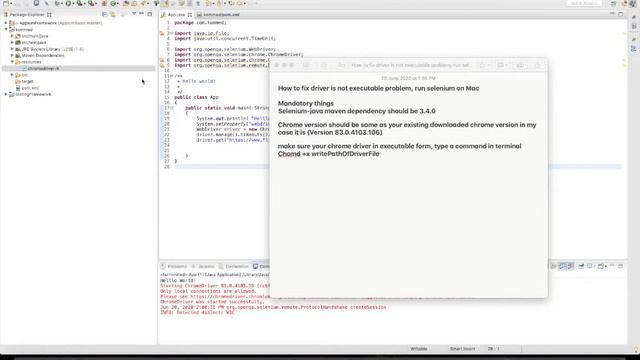Click Link with Editor icon in Package Explorer
Image resolution: width=640 pixels, height=360 pixels.
coord(113,14)
